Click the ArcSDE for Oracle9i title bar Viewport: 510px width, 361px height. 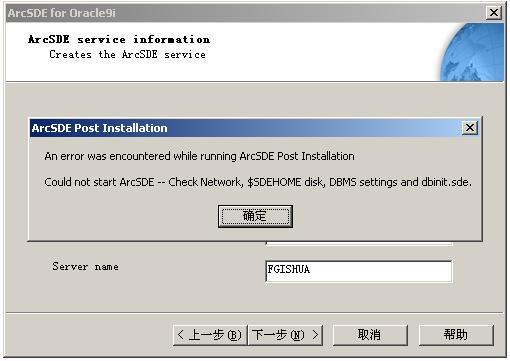[245, 13]
